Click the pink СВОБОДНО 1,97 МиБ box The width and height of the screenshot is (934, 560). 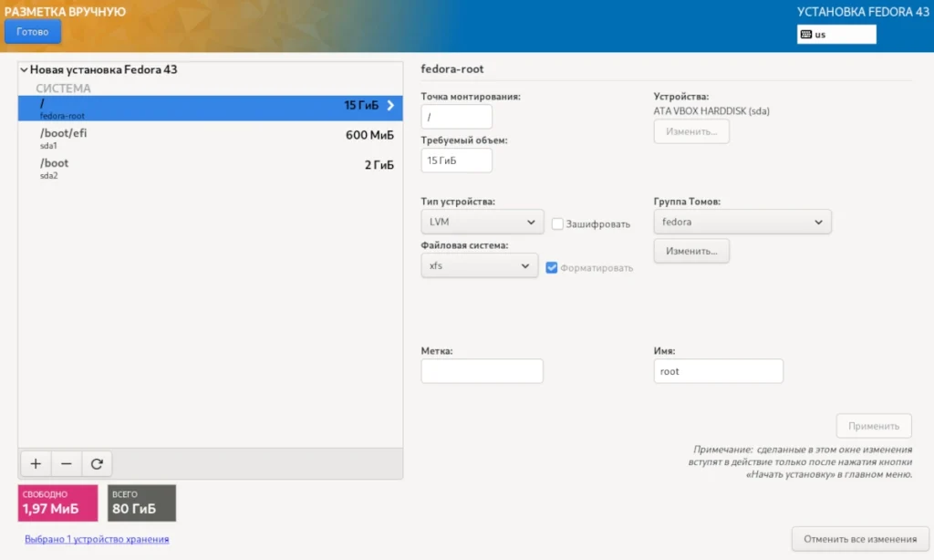[x=57, y=503]
